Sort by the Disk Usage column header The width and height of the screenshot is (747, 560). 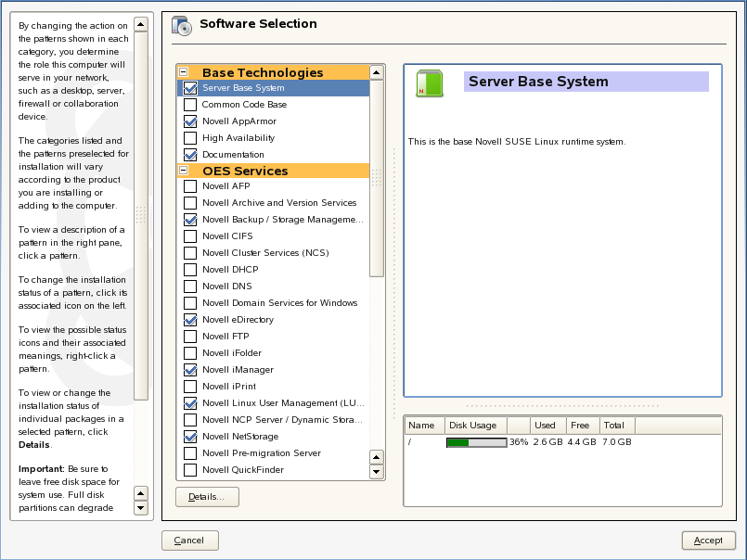tap(473, 426)
